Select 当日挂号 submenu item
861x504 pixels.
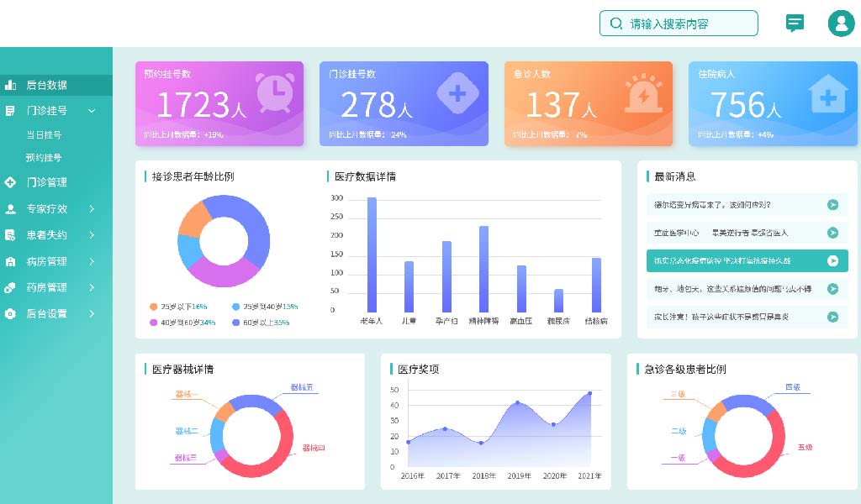tap(44, 134)
